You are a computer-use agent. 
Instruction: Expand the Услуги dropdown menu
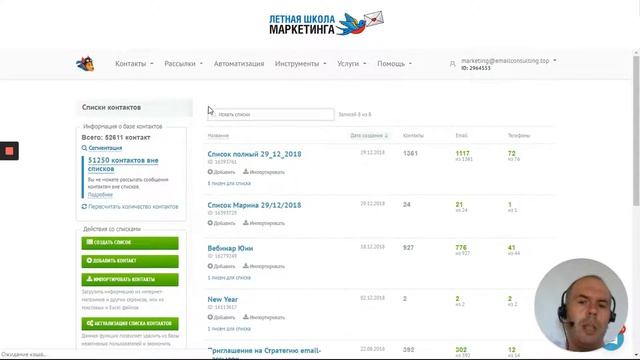[x=351, y=64]
